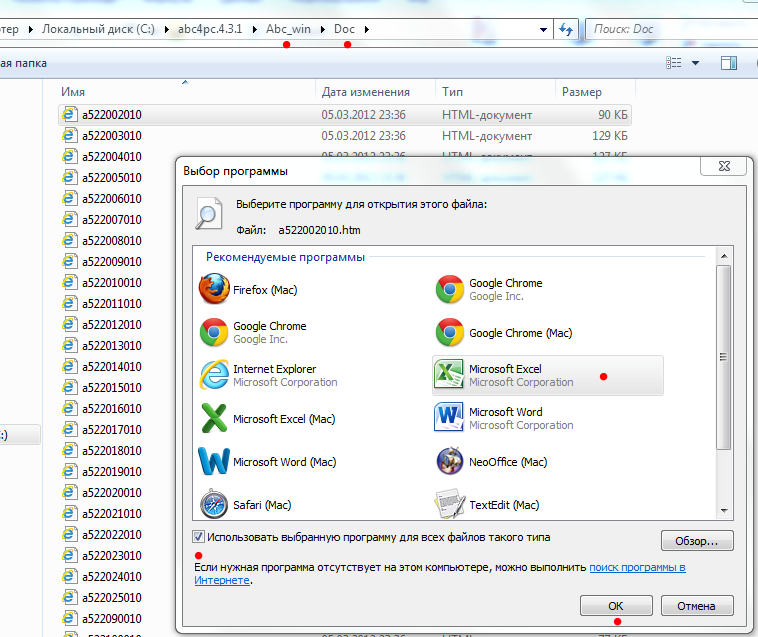758x637 pixels.
Task: Click file icon of a522002010
Action: pos(69,115)
